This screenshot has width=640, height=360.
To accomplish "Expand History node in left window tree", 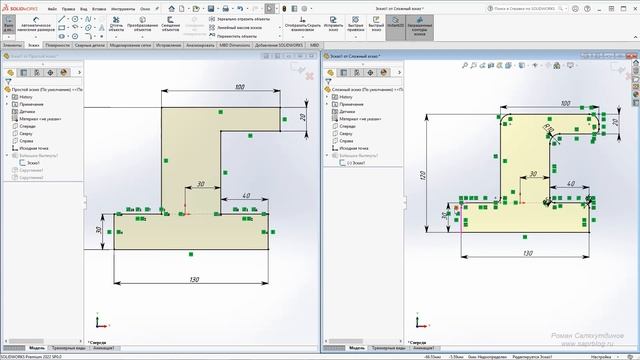I will pos(7,97).
